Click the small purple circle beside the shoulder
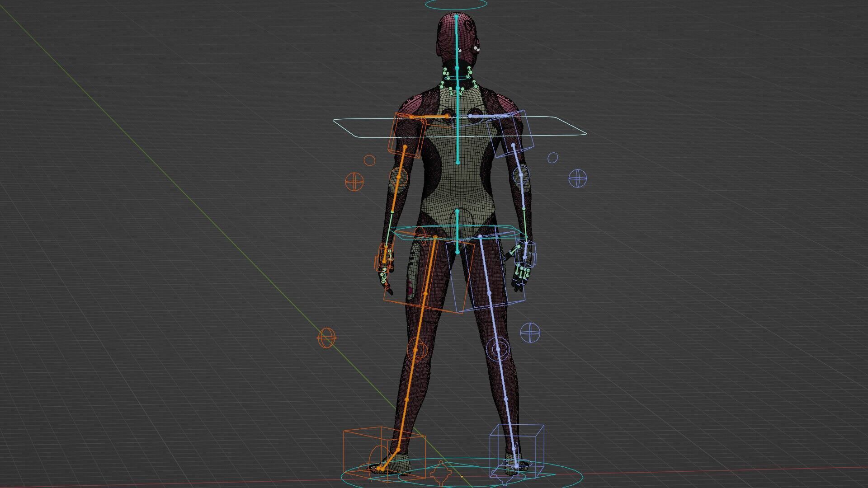This screenshot has width=868, height=488. 552,158
